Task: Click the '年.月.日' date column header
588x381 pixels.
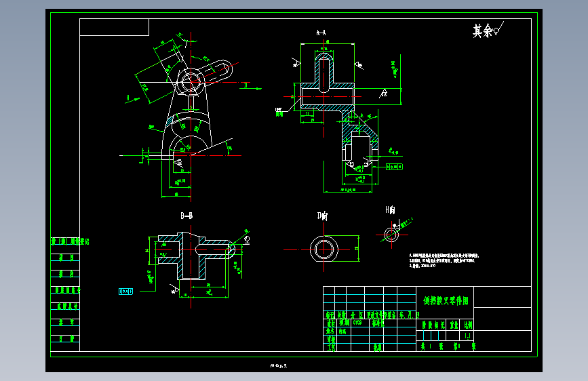Action: [408, 315]
